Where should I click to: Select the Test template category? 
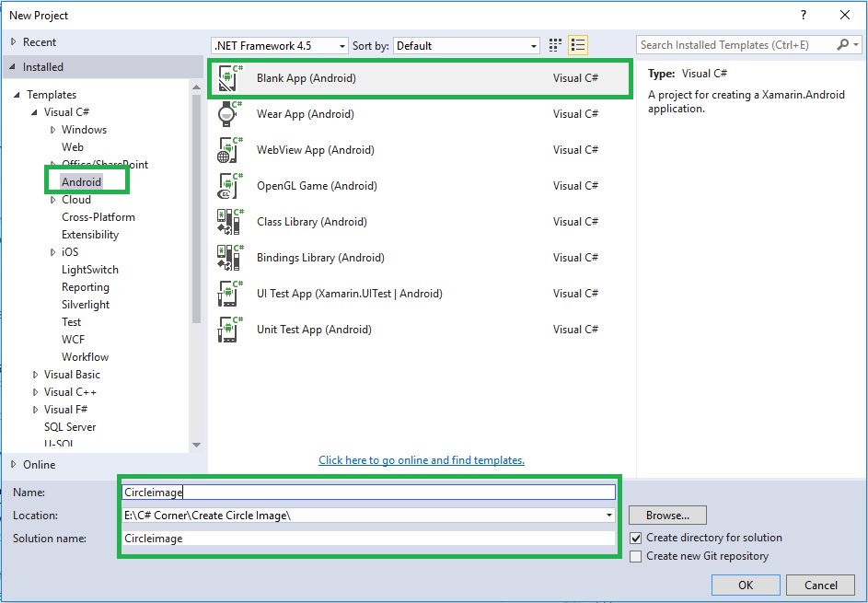point(72,322)
